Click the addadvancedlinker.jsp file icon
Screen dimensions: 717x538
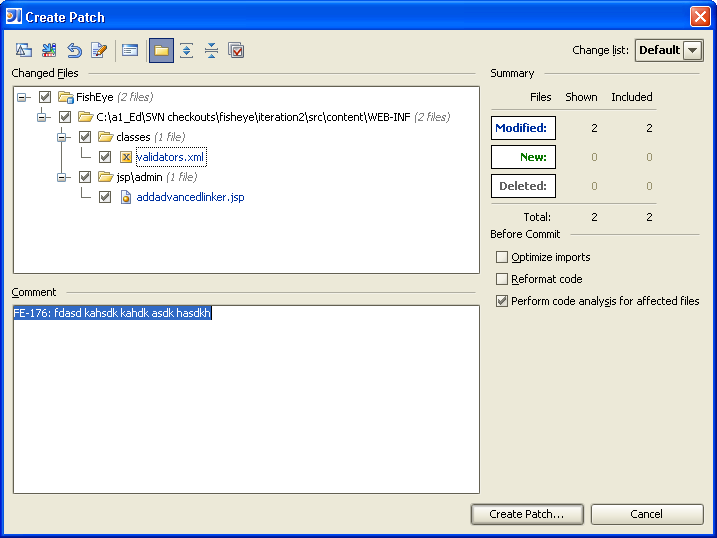[x=126, y=197]
